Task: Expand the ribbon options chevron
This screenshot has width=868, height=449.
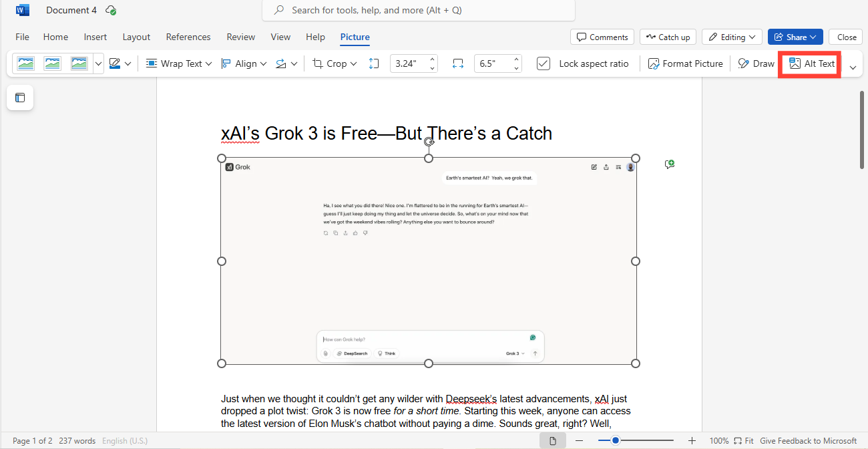Action: 853,67
